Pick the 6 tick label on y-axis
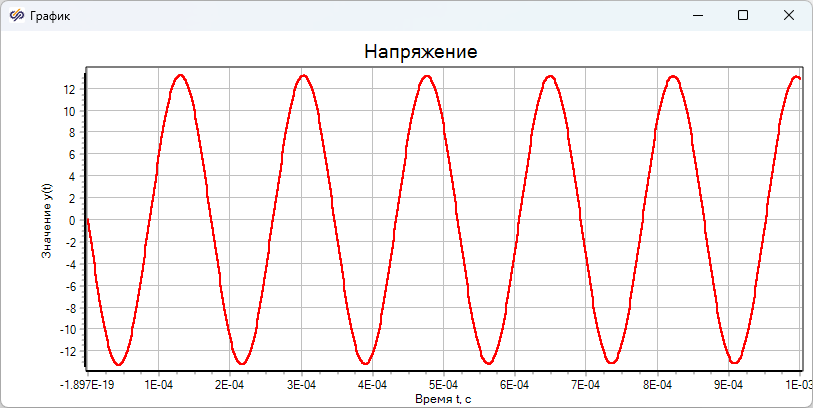The height and width of the screenshot is (408, 813). 73,155
